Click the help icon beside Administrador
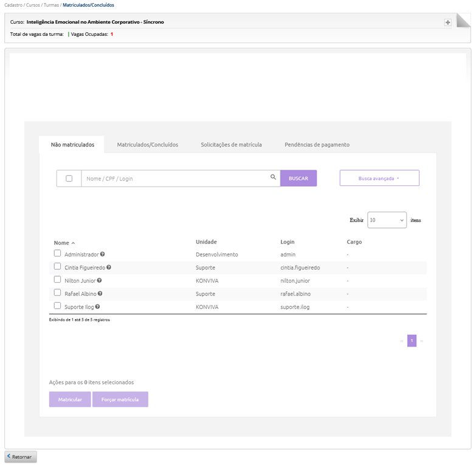Screen dimensions: 476x465 103,255
